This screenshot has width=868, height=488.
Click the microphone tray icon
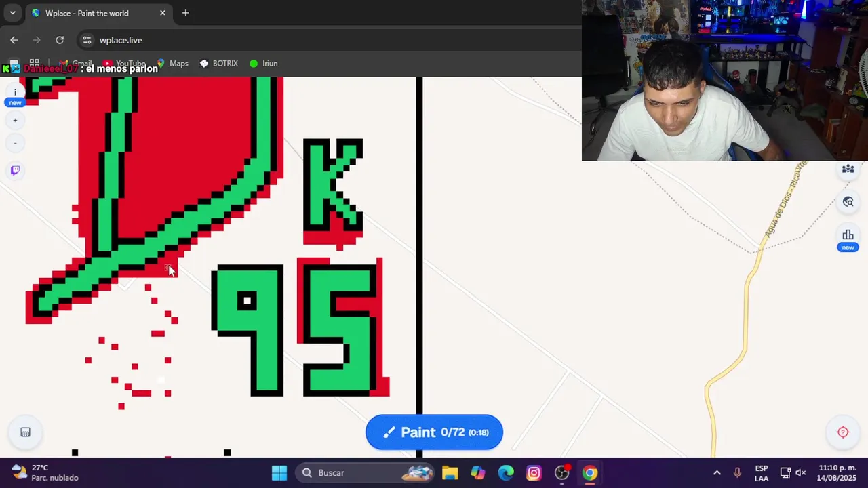point(737,473)
